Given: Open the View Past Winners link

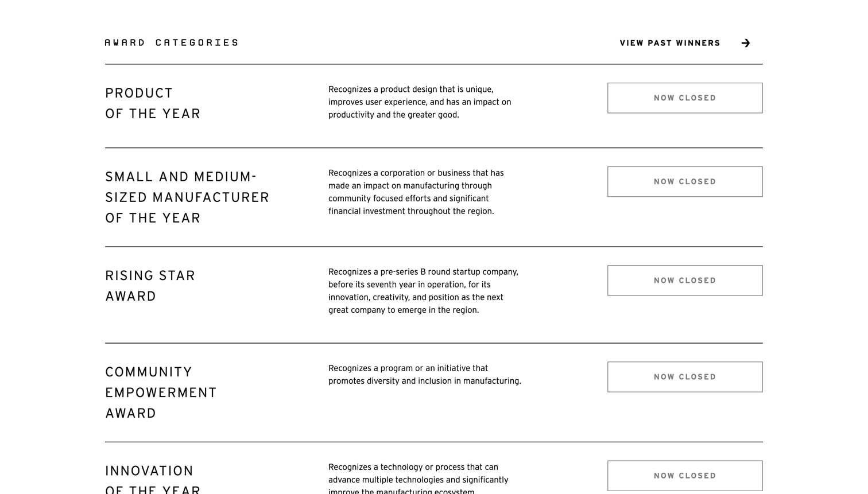Looking at the screenshot, I should (x=669, y=43).
